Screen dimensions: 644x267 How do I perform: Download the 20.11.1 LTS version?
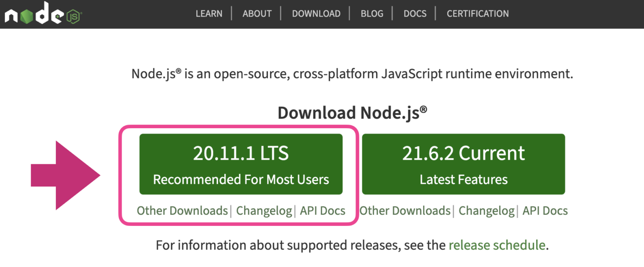(x=241, y=164)
